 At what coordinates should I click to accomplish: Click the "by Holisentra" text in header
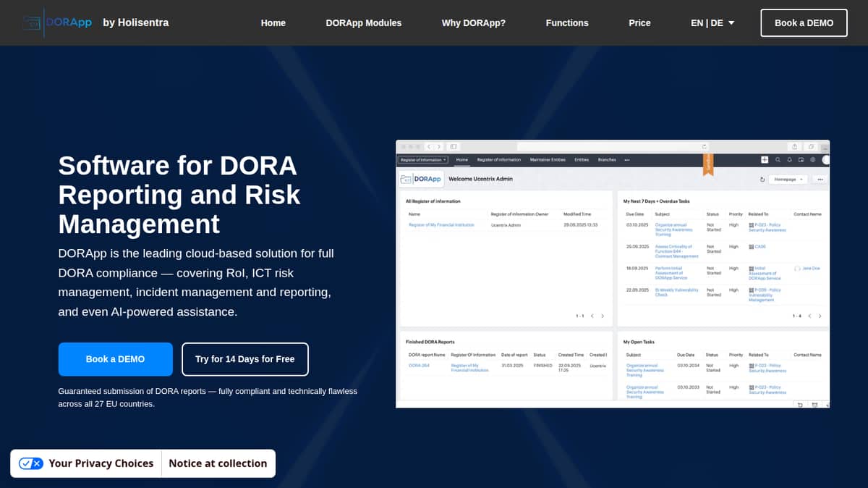point(136,22)
